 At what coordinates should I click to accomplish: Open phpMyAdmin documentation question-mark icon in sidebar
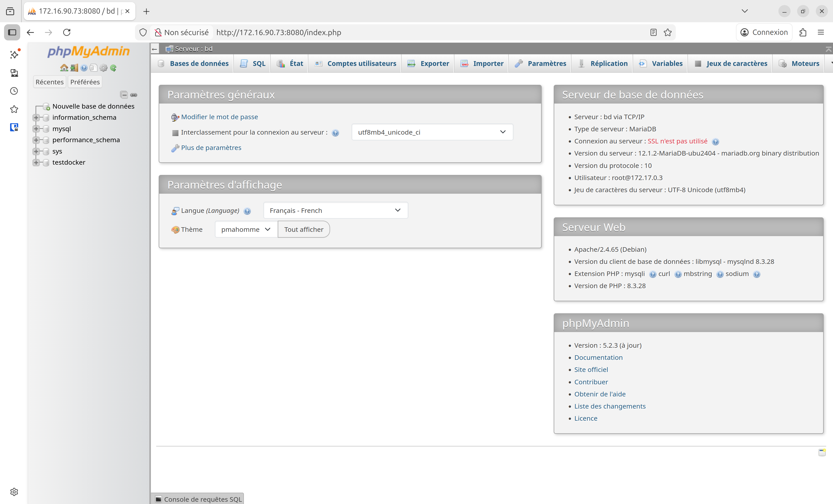click(x=84, y=68)
